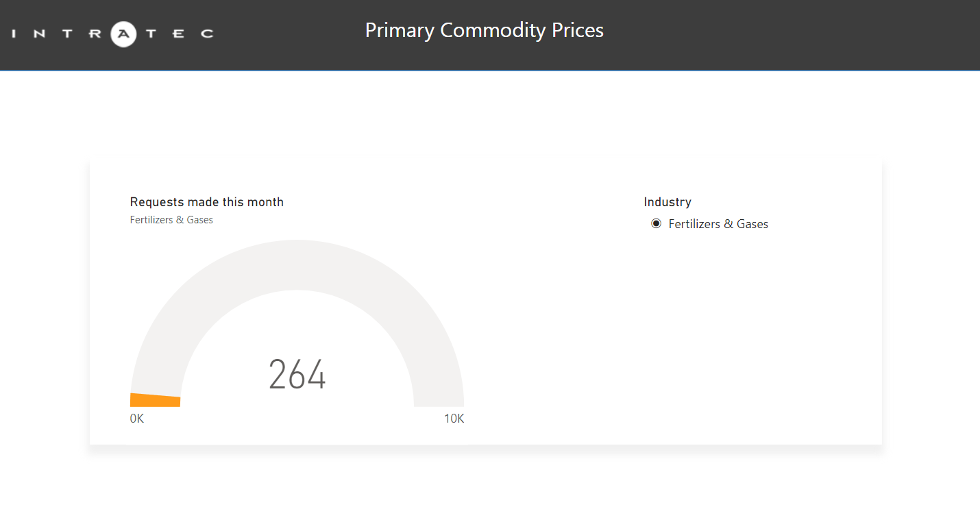
Task: Click the Fertilizers & Gases gauge subtitle
Action: [x=171, y=220]
